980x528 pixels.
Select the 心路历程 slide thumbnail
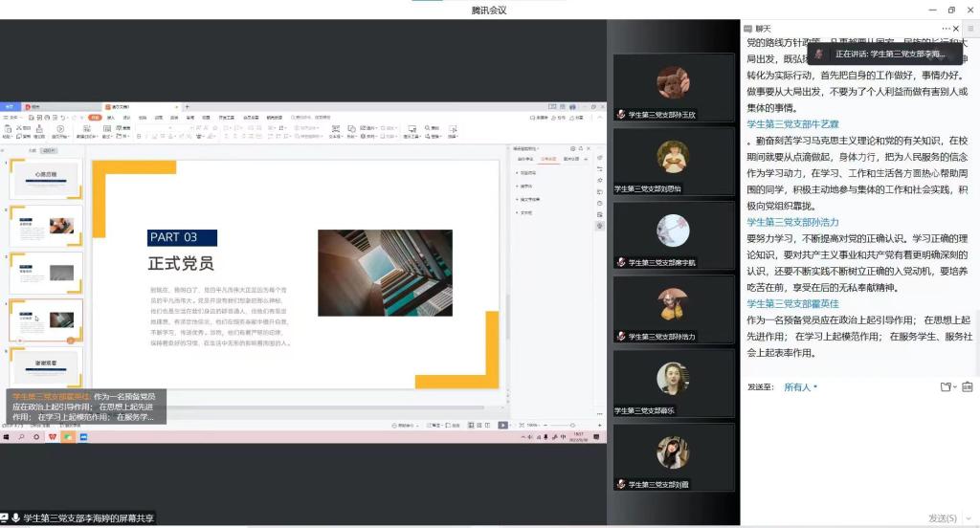point(46,179)
